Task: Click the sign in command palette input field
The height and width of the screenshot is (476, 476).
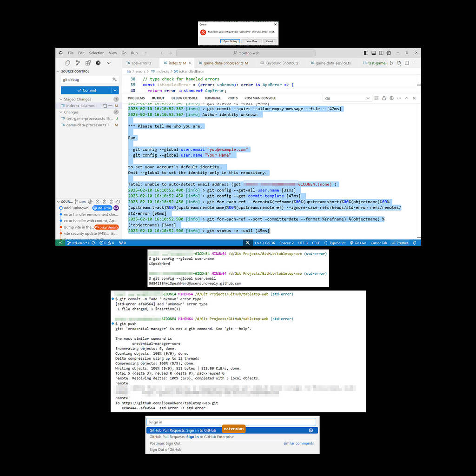Action: 232,422
